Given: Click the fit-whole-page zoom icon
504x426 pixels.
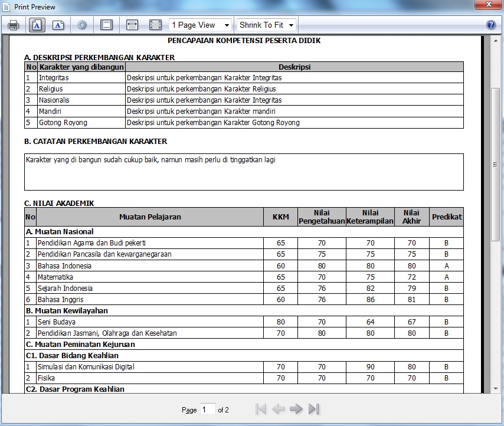Looking at the screenshot, I should pos(155,25).
